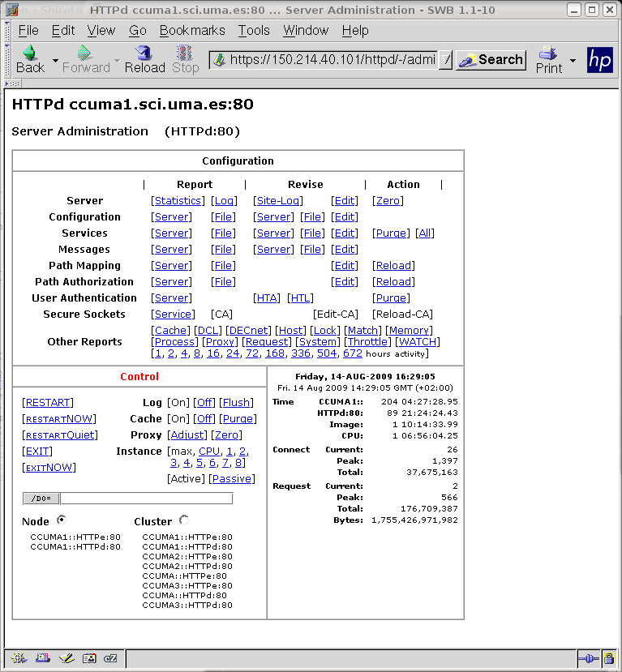This screenshot has height=672, width=622.
Task: Expand the Print options dropdown arrow
Action: point(573,61)
